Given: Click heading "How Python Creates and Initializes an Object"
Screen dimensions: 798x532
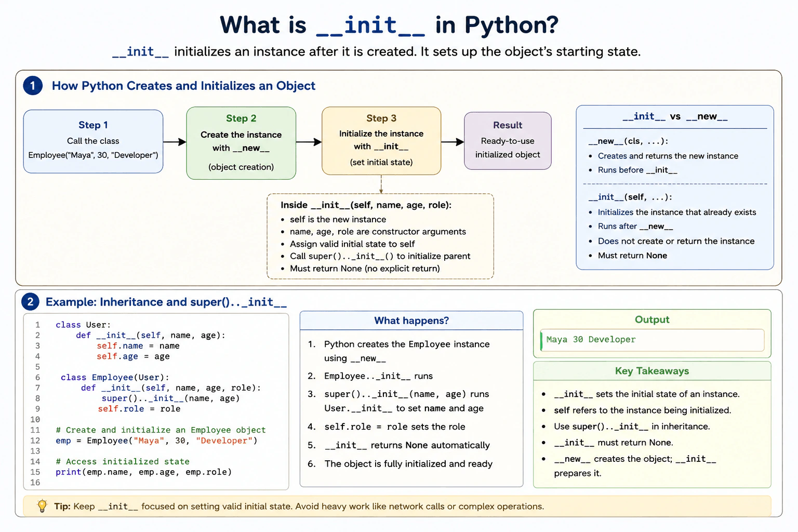Looking at the screenshot, I should point(183,86).
